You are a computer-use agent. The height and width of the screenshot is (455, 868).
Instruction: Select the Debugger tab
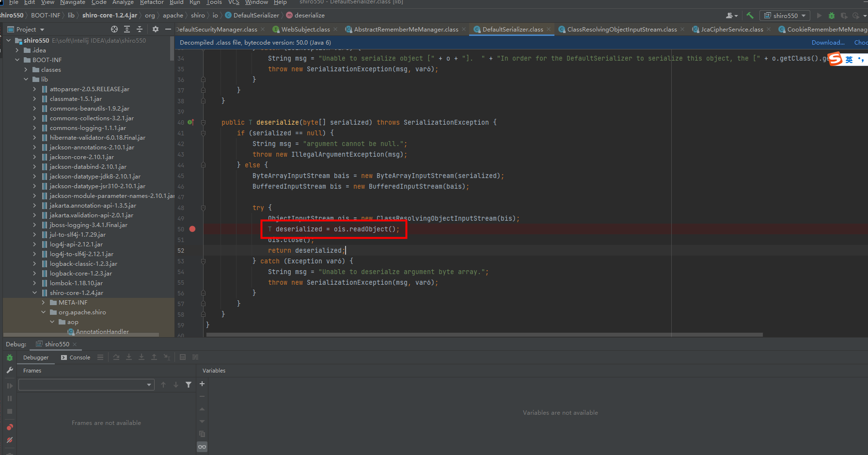click(36, 357)
